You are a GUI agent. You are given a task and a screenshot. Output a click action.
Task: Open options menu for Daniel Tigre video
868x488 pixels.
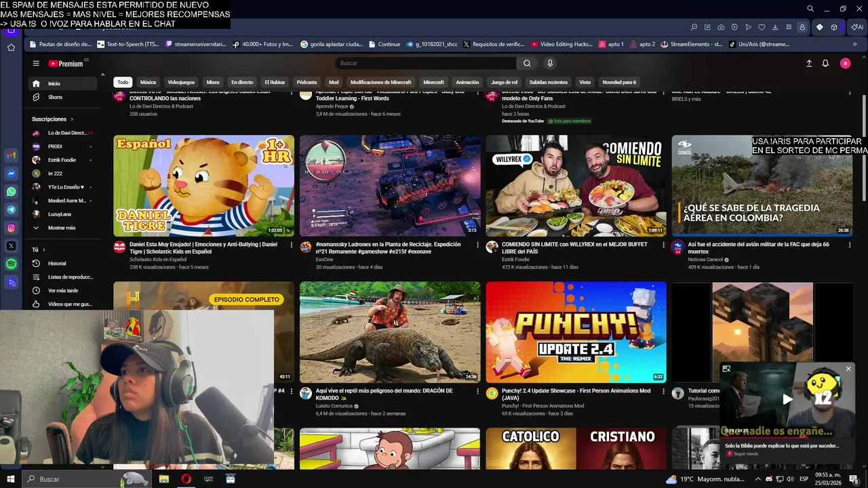[x=292, y=245]
